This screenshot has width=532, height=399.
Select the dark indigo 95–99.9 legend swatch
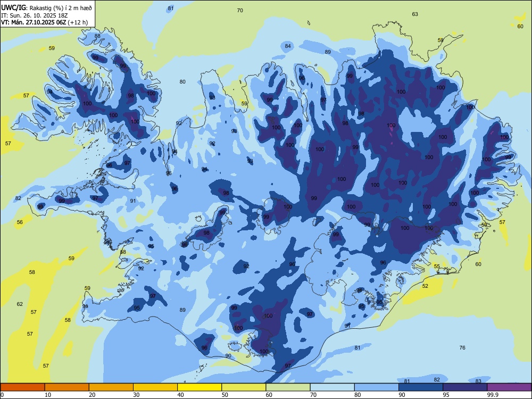click(465, 387)
